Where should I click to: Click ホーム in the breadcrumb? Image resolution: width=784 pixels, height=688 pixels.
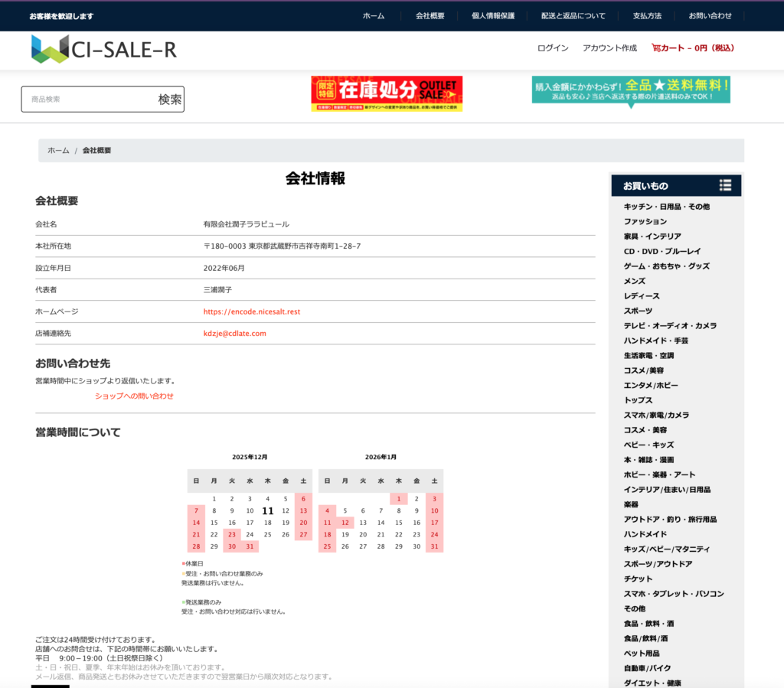coord(58,151)
